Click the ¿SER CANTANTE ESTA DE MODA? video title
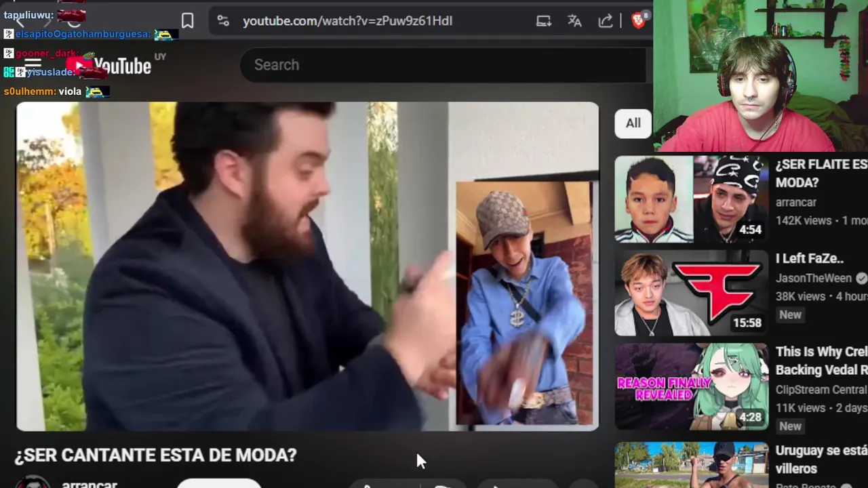 coord(155,455)
